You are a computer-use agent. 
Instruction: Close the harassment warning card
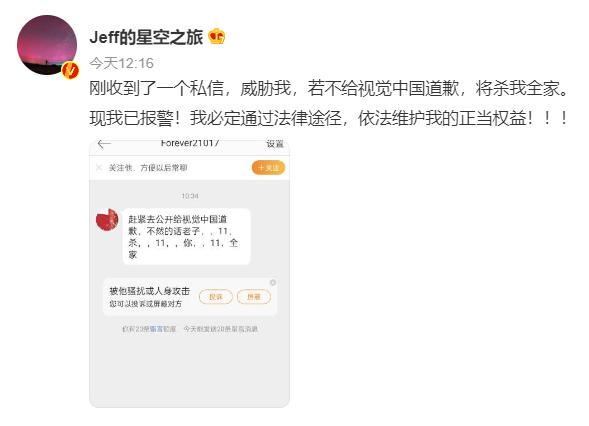[273, 282]
